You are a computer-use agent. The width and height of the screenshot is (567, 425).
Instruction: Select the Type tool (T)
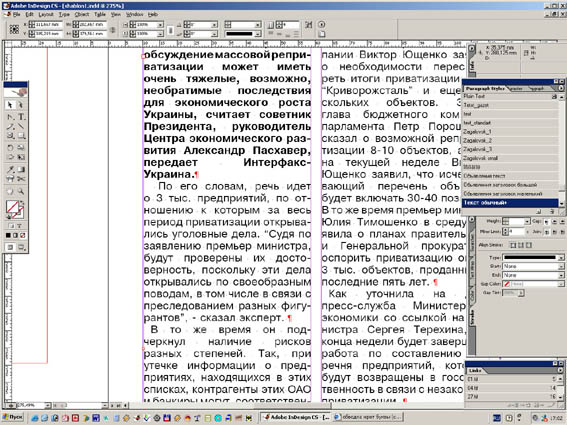click(21, 116)
